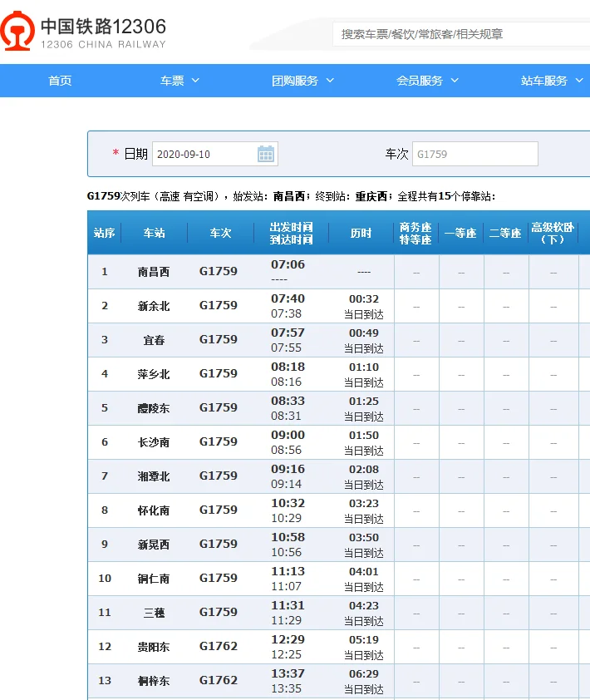Expand the chevron next to 会员服务

tap(455, 81)
